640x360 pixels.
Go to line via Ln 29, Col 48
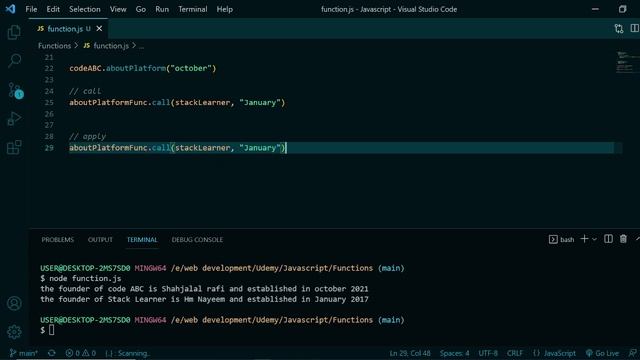(x=410, y=353)
